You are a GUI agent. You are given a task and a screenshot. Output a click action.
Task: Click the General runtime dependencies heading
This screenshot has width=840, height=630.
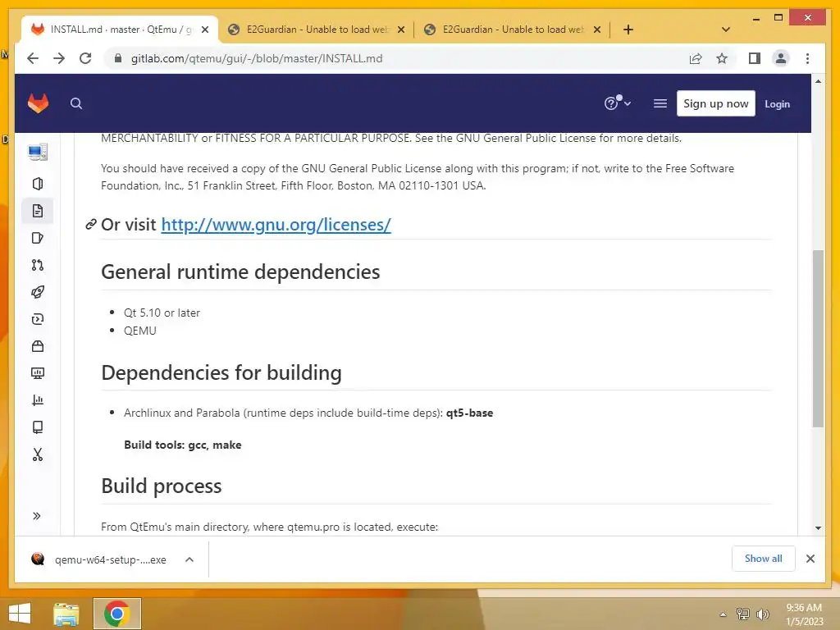[x=240, y=272]
